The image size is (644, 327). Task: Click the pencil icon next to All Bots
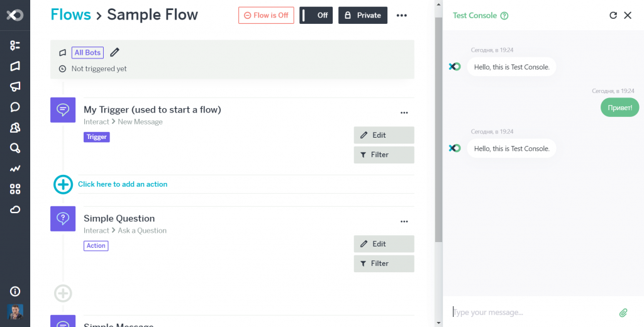(x=114, y=53)
